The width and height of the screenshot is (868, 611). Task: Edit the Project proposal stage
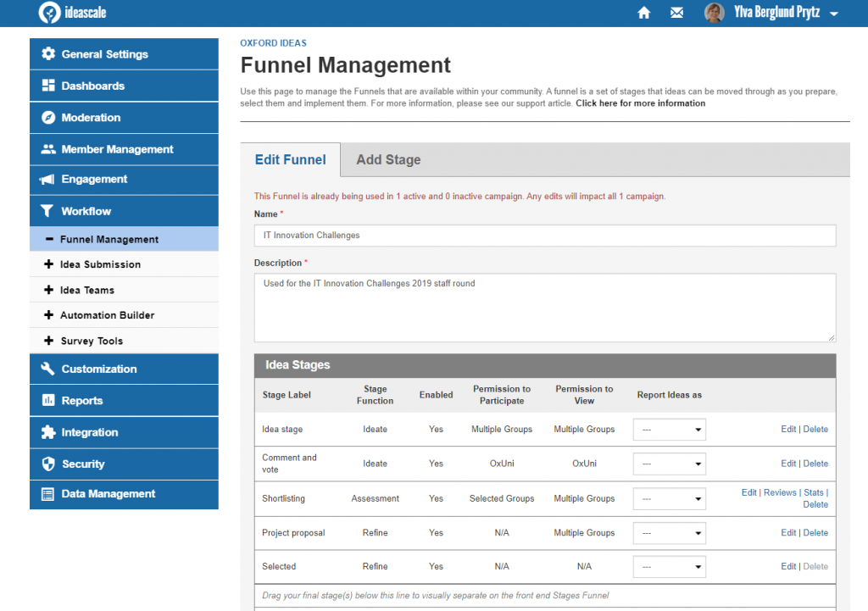pyautogui.click(x=788, y=533)
